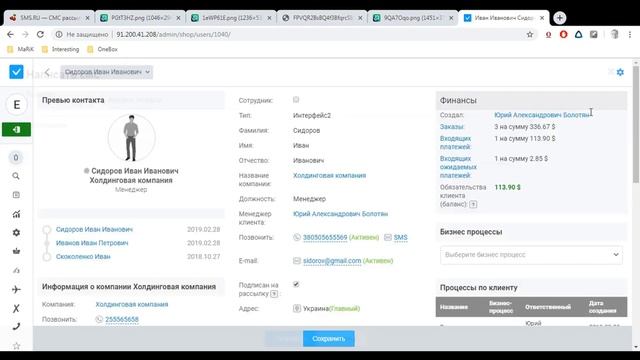The width and height of the screenshot is (640, 360).
Task: Switch to the 1eWP61E.png browser tab
Action: click(231, 18)
